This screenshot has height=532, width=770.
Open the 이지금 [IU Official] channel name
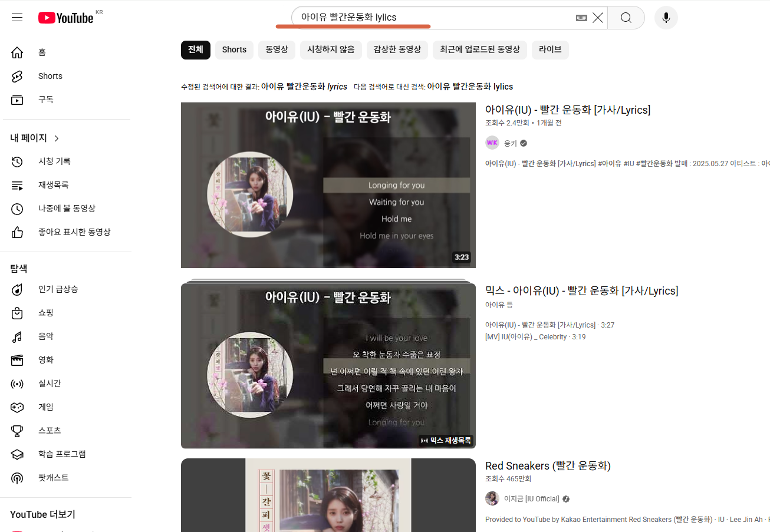tap(531, 498)
